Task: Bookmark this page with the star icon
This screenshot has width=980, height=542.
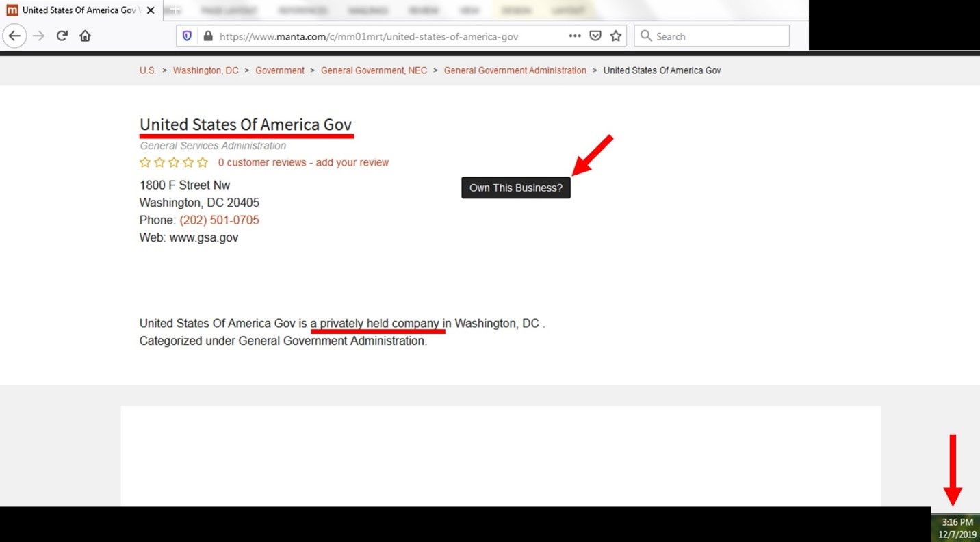Action: coord(616,36)
